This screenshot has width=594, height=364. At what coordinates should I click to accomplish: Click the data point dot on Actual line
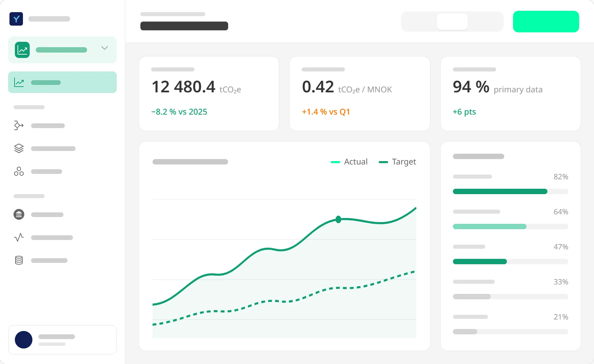click(339, 219)
